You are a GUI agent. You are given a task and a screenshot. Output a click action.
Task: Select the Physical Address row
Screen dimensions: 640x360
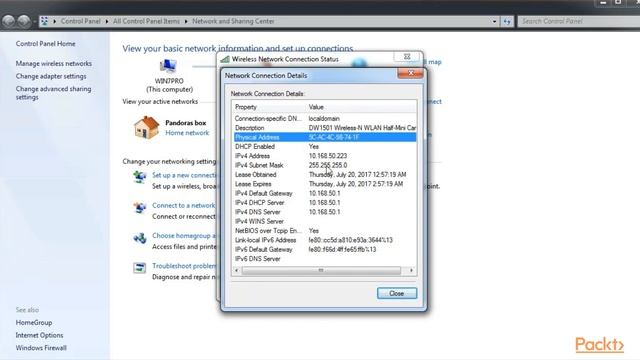325,137
